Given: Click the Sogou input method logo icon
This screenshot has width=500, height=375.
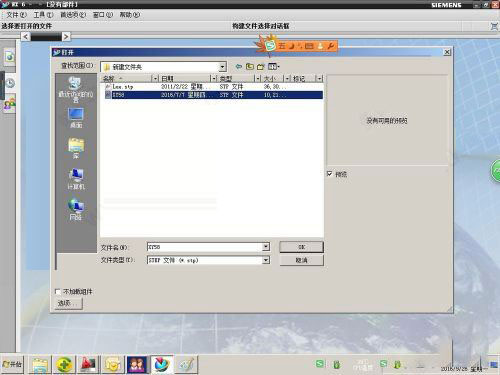Looking at the screenshot, I should (x=270, y=45).
